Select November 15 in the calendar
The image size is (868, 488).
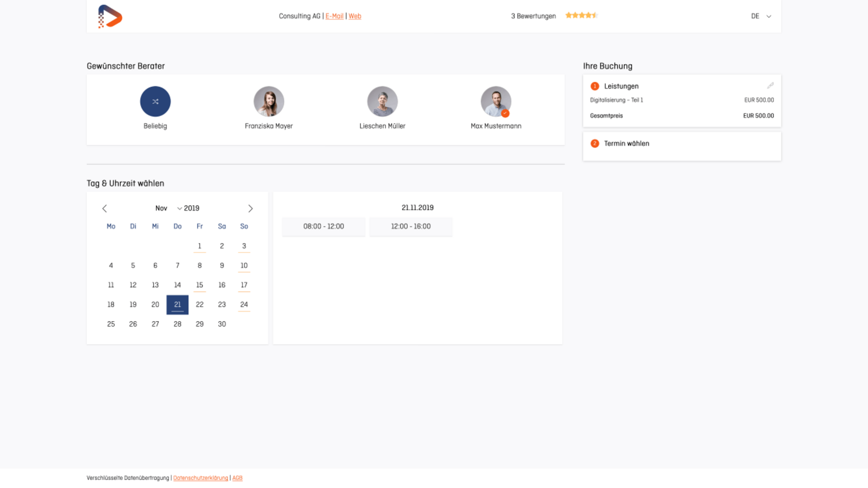199,285
